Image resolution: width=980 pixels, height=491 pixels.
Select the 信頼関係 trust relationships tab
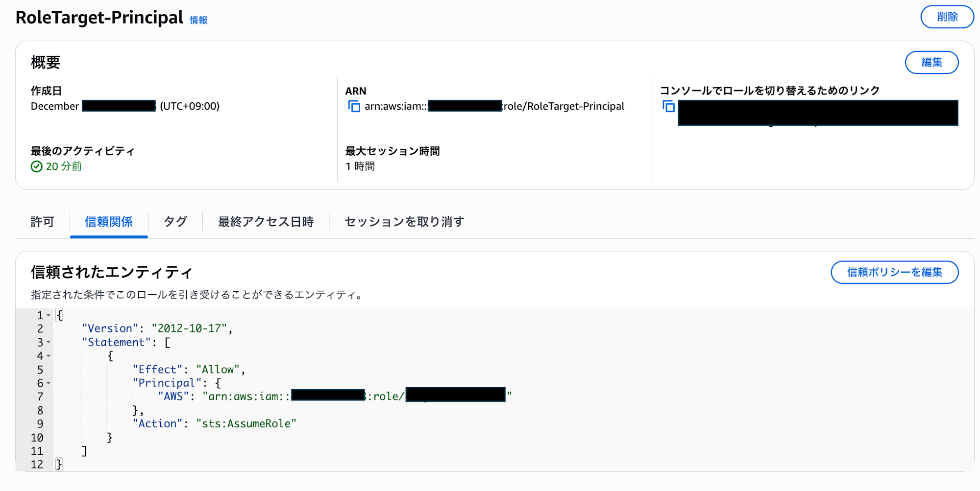click(x=109, y=222)
